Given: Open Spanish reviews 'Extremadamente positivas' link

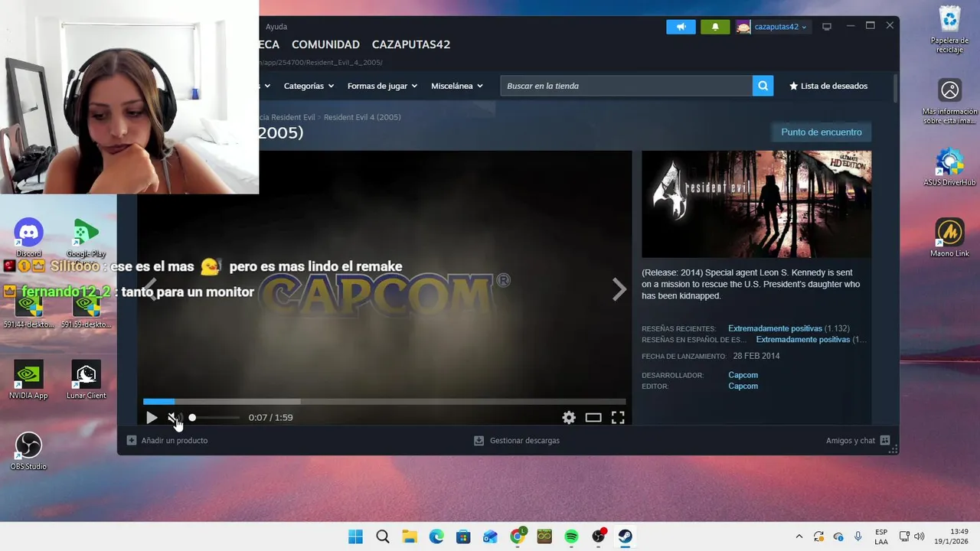Looking at the screenshot, I should (x=803, y=339).
